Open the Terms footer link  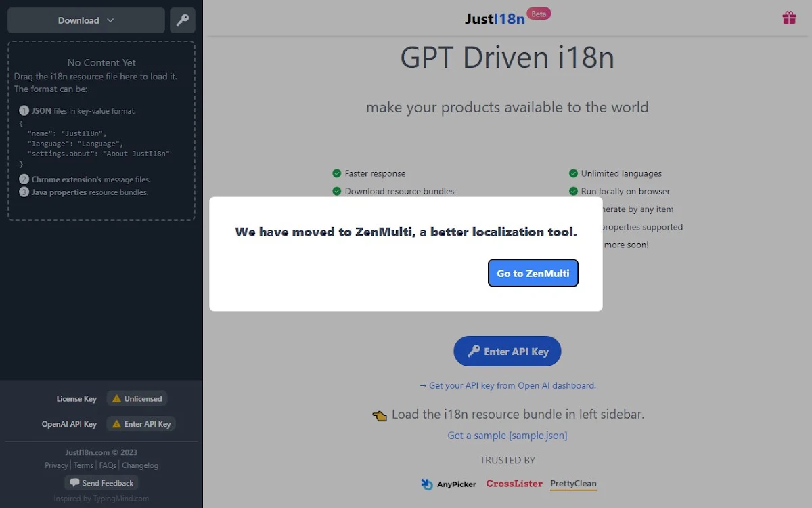[x=84, y=465]
